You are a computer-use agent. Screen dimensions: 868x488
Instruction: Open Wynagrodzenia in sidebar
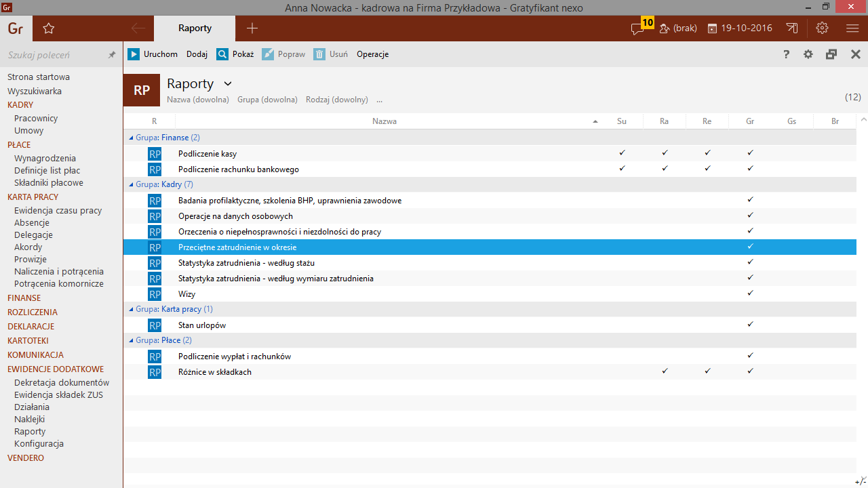45,159
